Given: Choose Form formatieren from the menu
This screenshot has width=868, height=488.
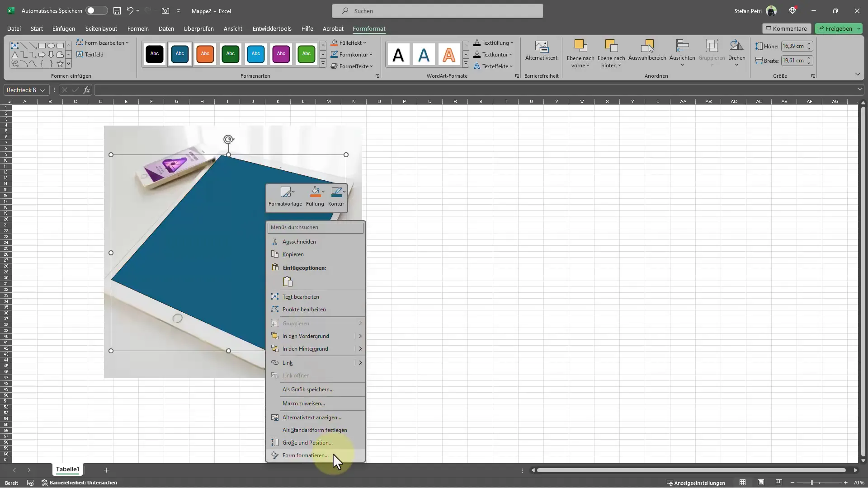Looking at the screenshot, I should pyautogui.click(x=316, y=455).
